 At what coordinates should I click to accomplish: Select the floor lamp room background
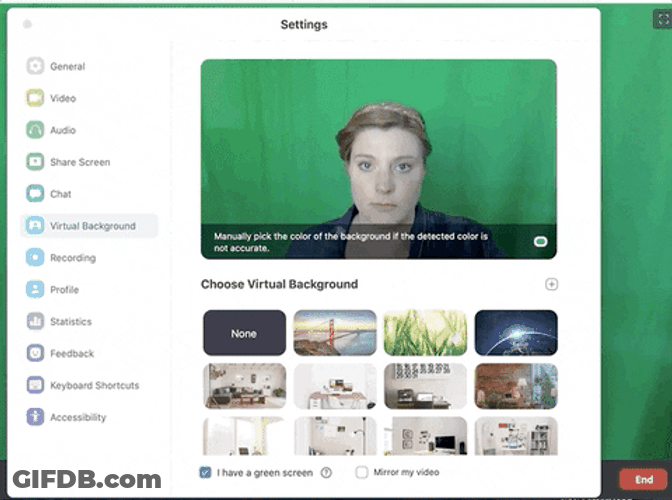335,436
